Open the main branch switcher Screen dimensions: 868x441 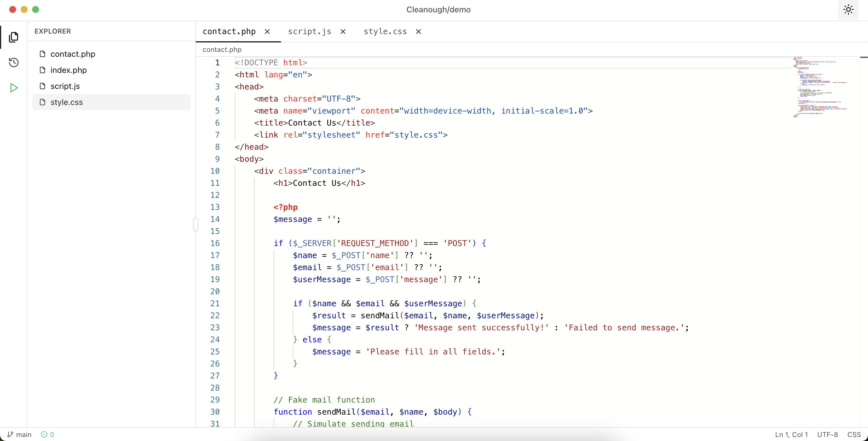pyautogui.click(x=23, y=434)
